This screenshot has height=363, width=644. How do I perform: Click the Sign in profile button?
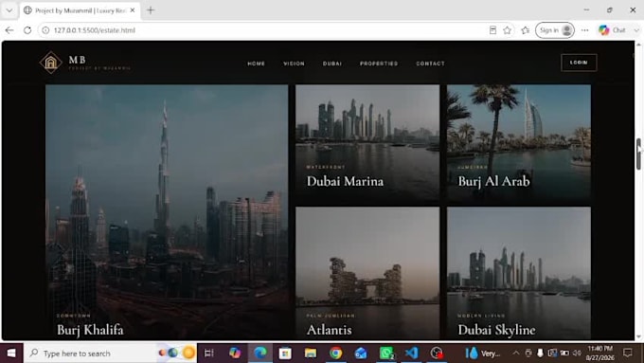(555, 30)
